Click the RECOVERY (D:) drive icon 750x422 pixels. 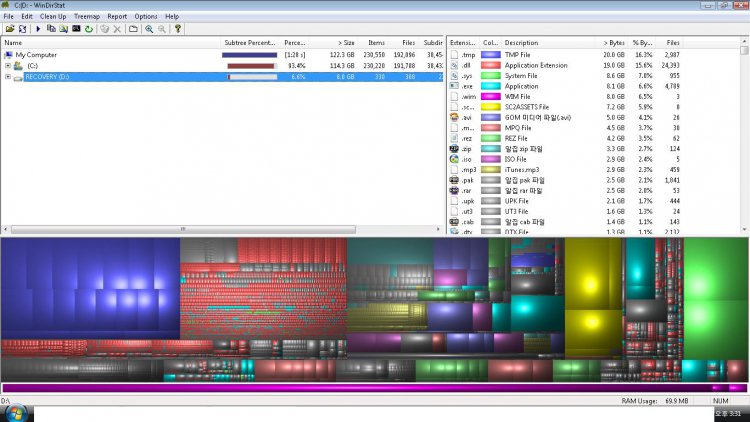(18, 77)
